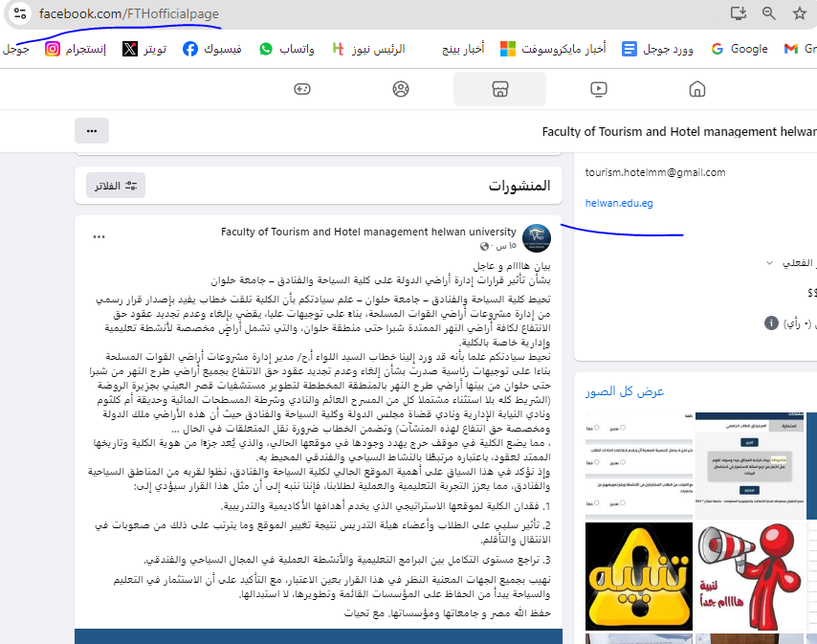Open the post's three-dot menu

pos(99,236)
